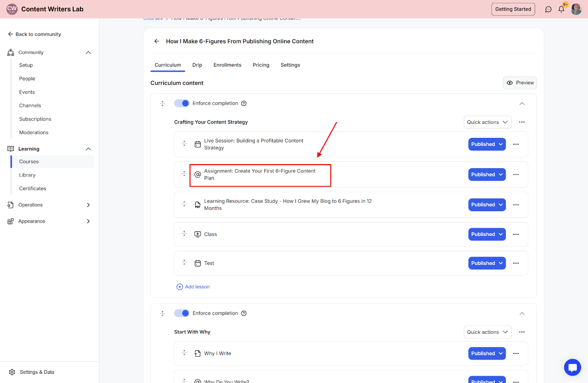588x383 pixels.
Task: Click the first section's drag handle
Action: point(163,104)
